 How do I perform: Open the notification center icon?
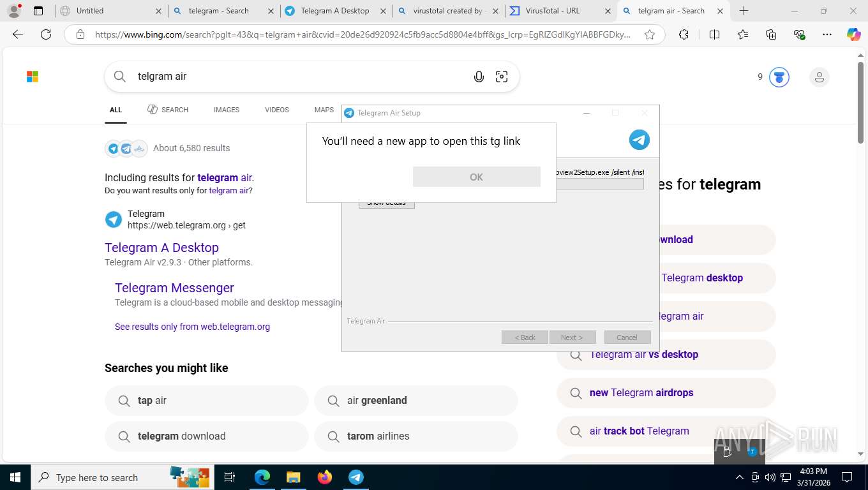click(847, 477)
